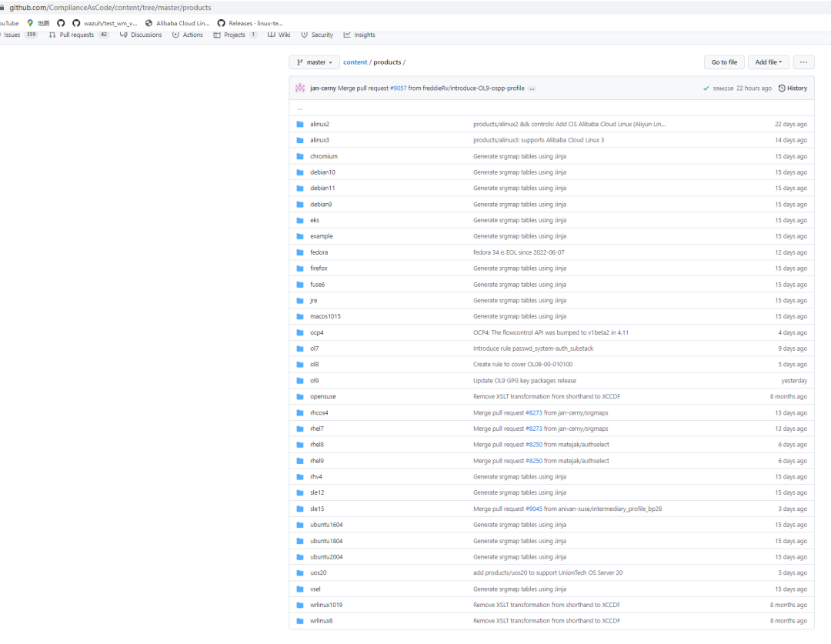Open fedora 34 is EOL commit message

pyautogui.click(x=519, y=252)
